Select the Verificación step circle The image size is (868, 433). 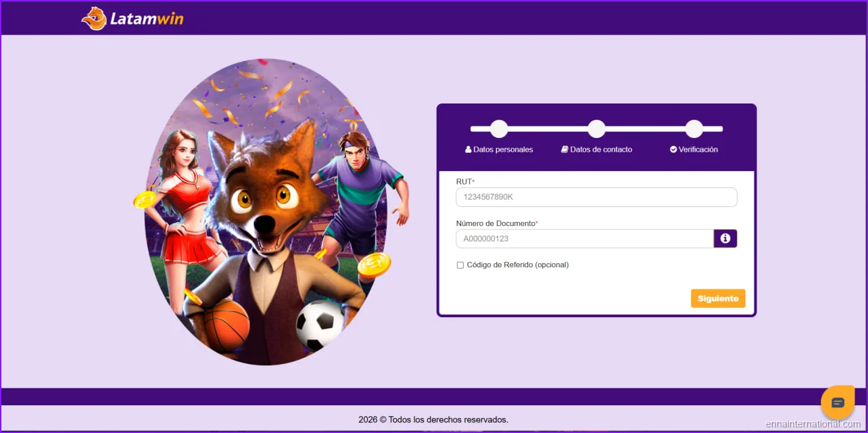pyautogui.click(x=694, y=129)
